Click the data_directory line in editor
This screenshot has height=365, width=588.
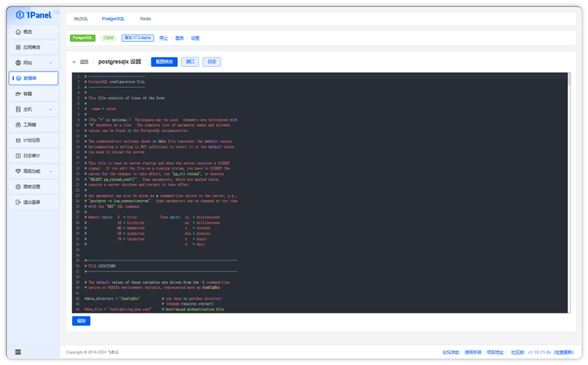click(154, 299)
